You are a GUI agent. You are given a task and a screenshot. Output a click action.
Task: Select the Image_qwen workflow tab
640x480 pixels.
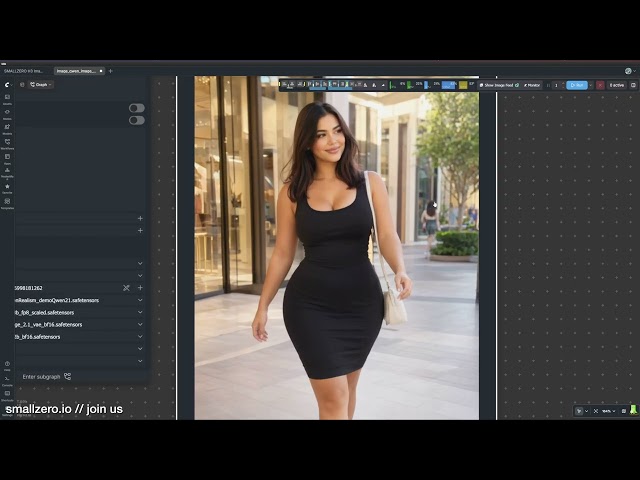click(79, 71)
